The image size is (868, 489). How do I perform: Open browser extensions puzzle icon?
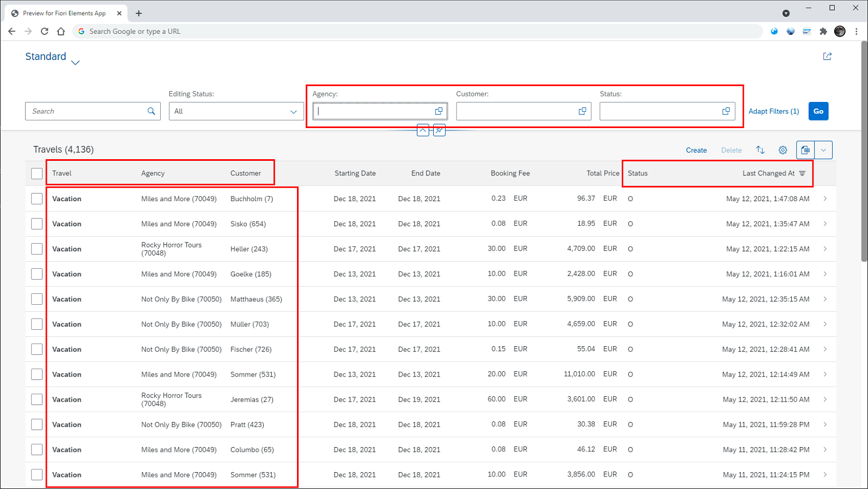823,31
